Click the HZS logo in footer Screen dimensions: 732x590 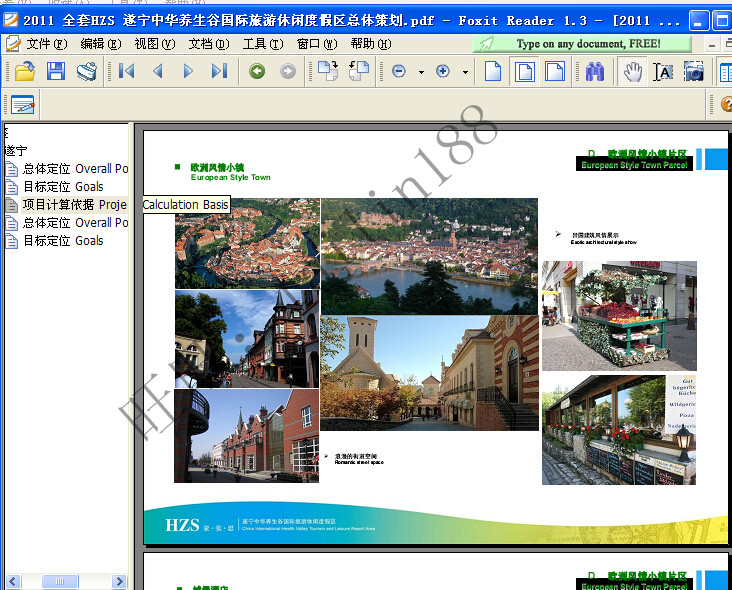[182, 525]
